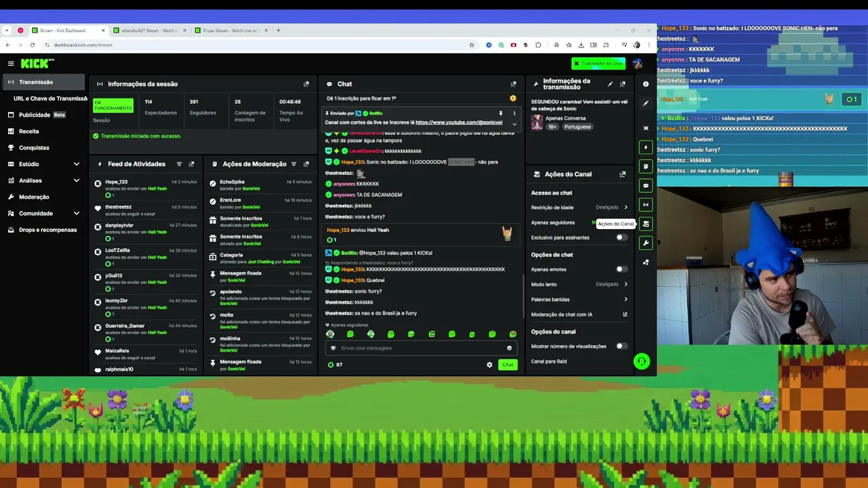
Task: Open chat settings gear icon
Action: pyautogui.click(x=490, y=365)
